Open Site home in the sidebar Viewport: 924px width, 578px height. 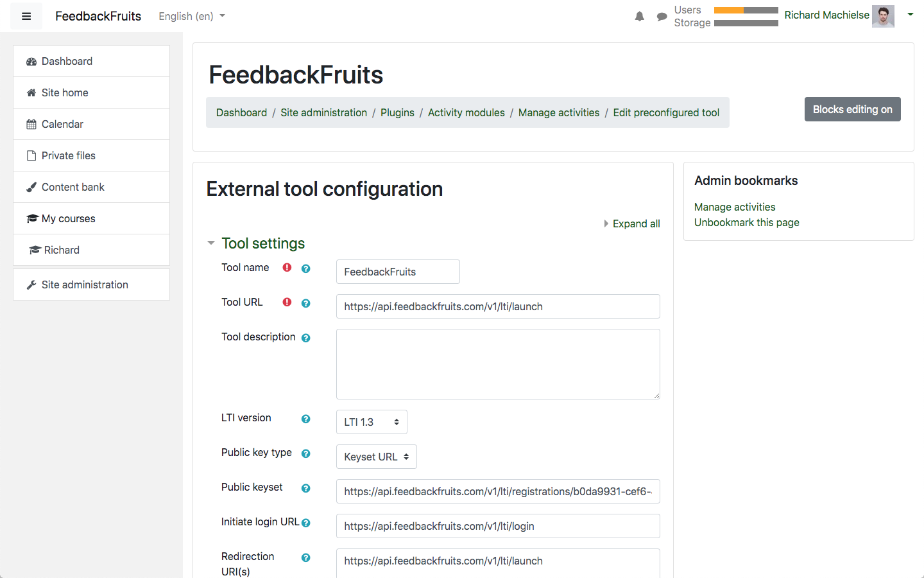tap(92, 92)
